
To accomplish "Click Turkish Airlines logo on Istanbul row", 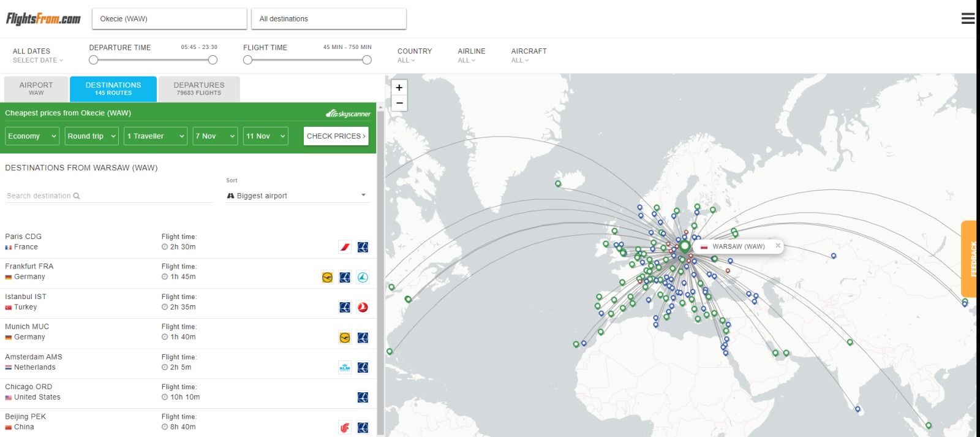I will [x=363, y=307].
